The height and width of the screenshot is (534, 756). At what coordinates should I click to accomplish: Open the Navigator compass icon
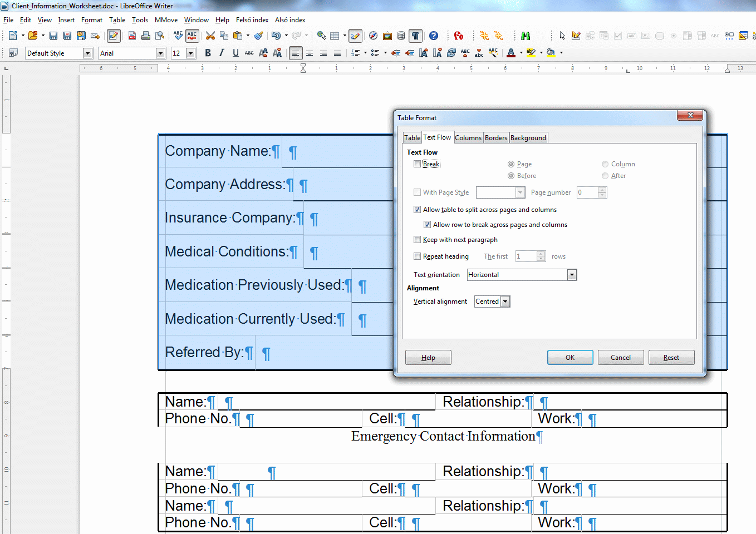pyautogui.click(x=373, y=36)
